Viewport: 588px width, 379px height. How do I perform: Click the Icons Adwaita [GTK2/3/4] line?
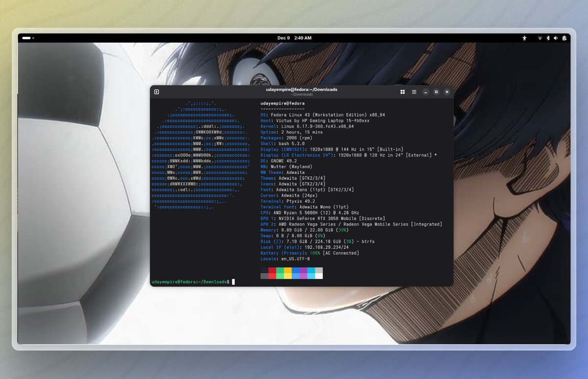293,184
